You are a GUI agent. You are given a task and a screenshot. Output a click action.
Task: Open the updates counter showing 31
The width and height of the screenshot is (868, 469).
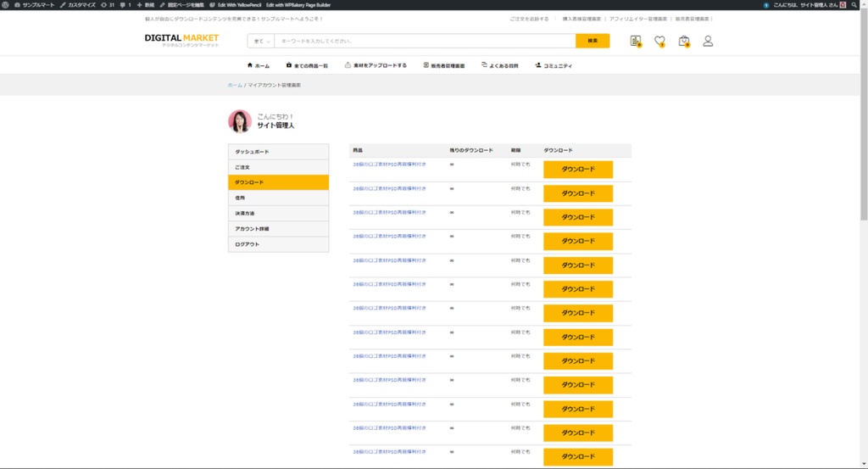[x=108, y=5]
